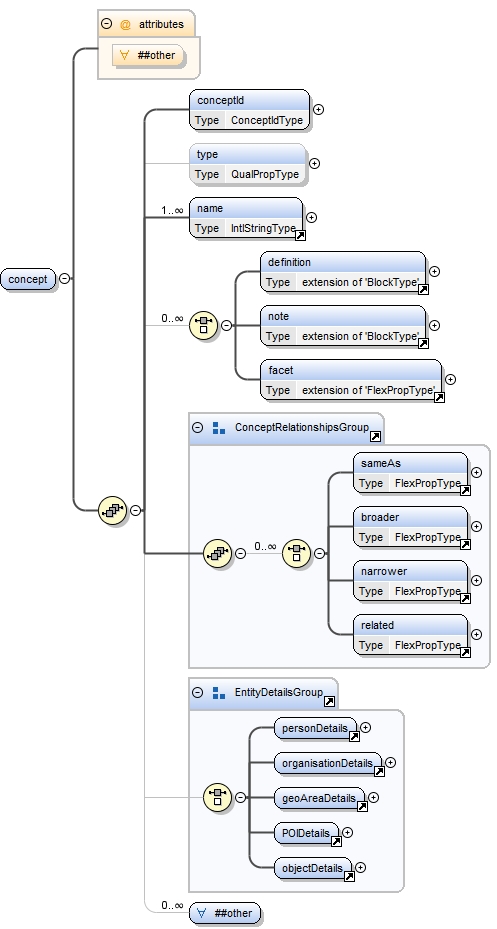Viewport: 497px width, 929px height.
Task: Select the ##other attribute wildcard
Action: tap(148, 56)
